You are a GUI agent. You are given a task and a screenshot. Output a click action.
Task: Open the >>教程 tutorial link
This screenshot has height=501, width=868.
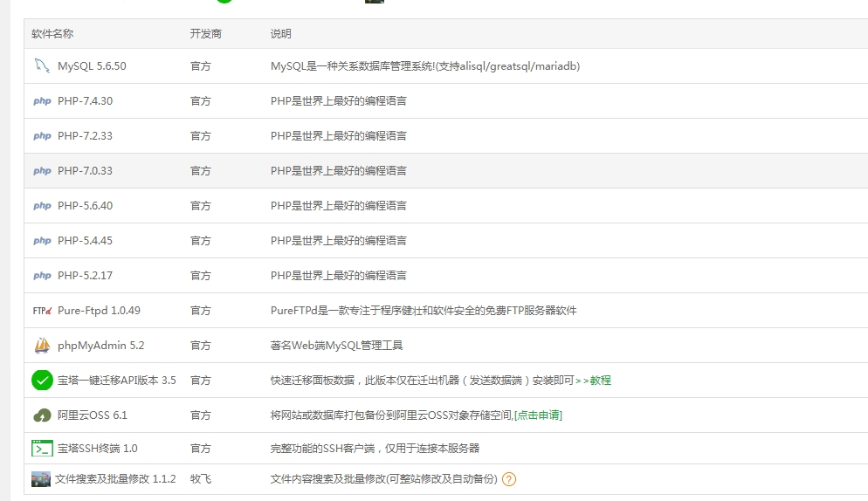point(594,381)
